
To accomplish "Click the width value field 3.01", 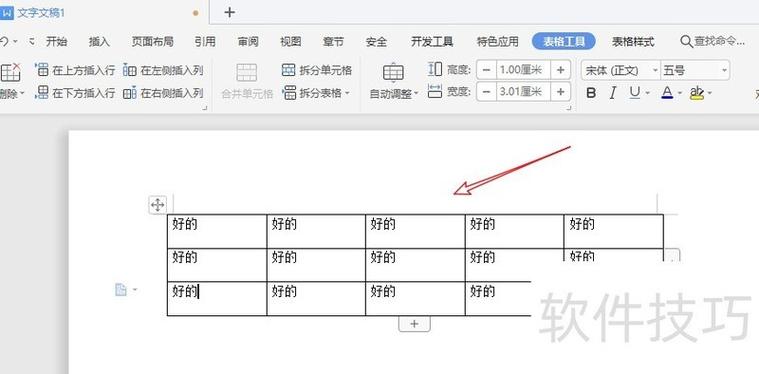I will pyautogui.click(x=523, y=92).
